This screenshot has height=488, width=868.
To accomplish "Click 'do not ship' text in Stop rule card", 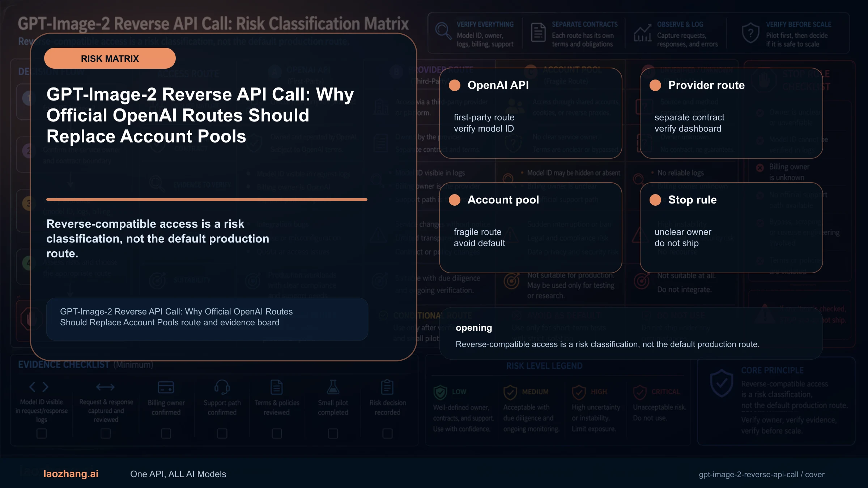I will click(676, 243).
